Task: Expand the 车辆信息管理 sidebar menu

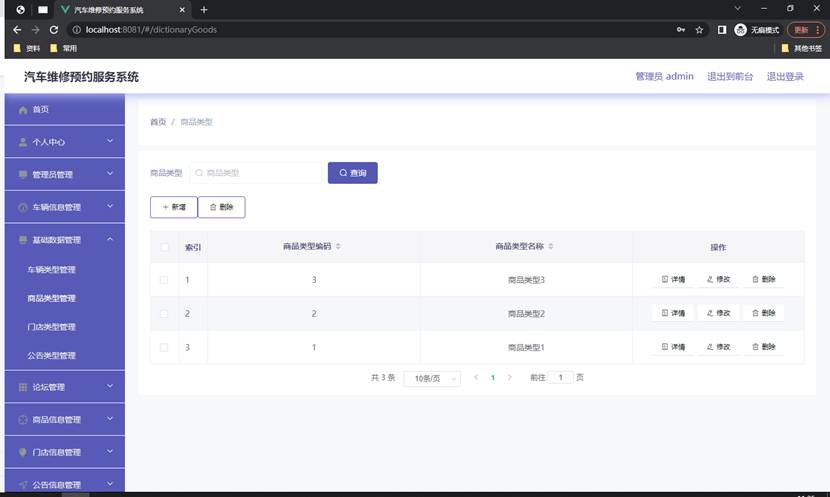Action: coord(65,207)
